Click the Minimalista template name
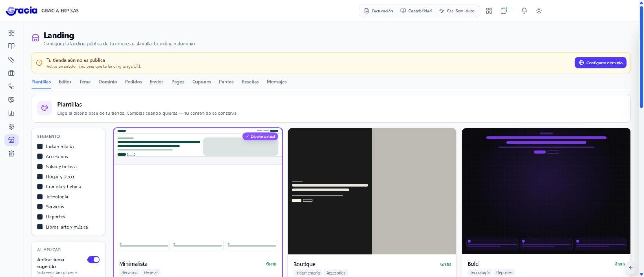 (133, 264)
